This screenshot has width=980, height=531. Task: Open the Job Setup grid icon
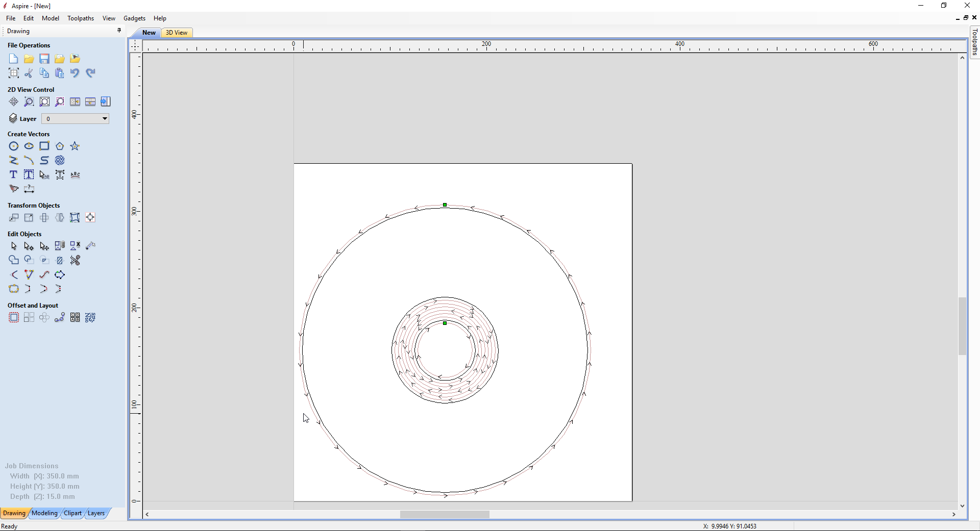click(x=14, y=73)
